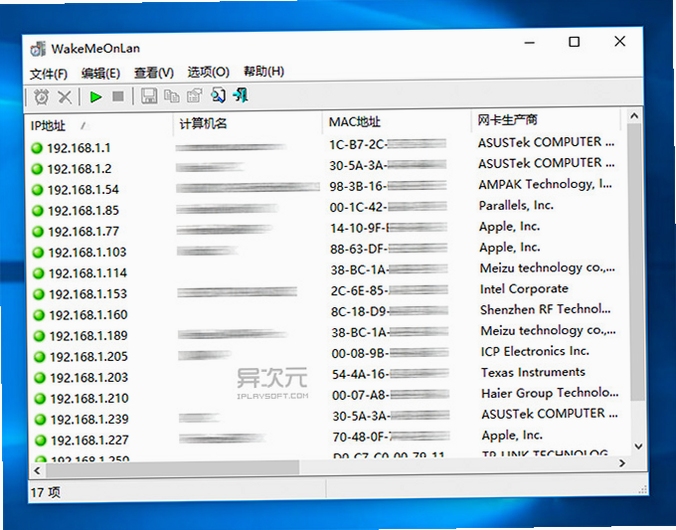The image size is (676, 530).
Task: Click the green status icon for 192.168.1.227
Action: point(40,440)
